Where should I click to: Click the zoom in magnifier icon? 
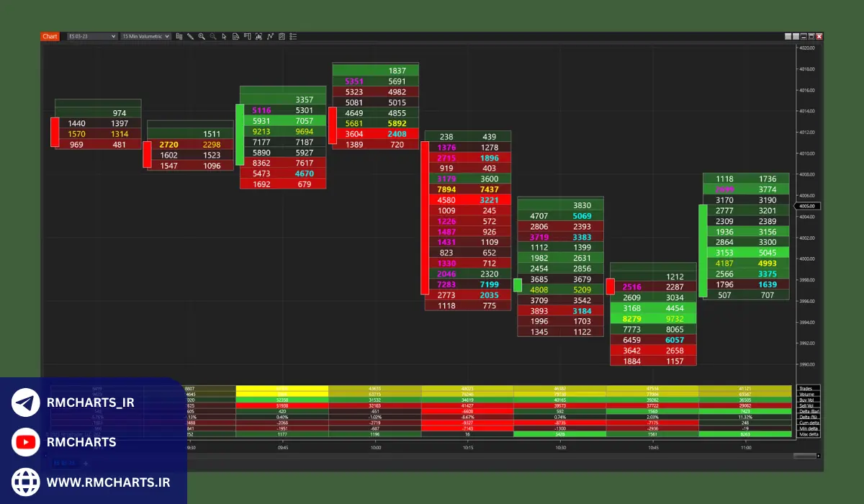pyautogui.click(x=202, y=36)
